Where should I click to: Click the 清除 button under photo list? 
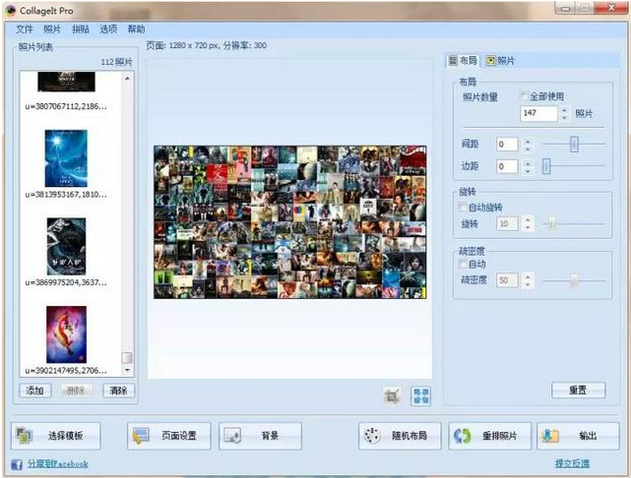pos(119,391)
